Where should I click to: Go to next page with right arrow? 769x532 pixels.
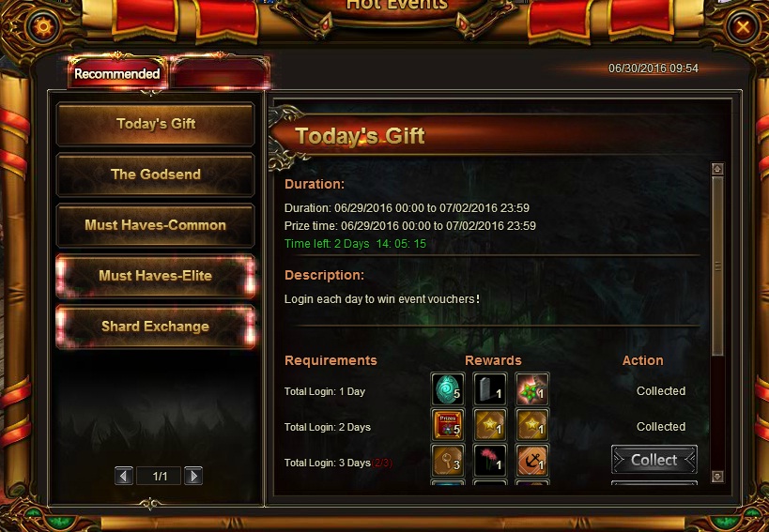click(193, 476)
